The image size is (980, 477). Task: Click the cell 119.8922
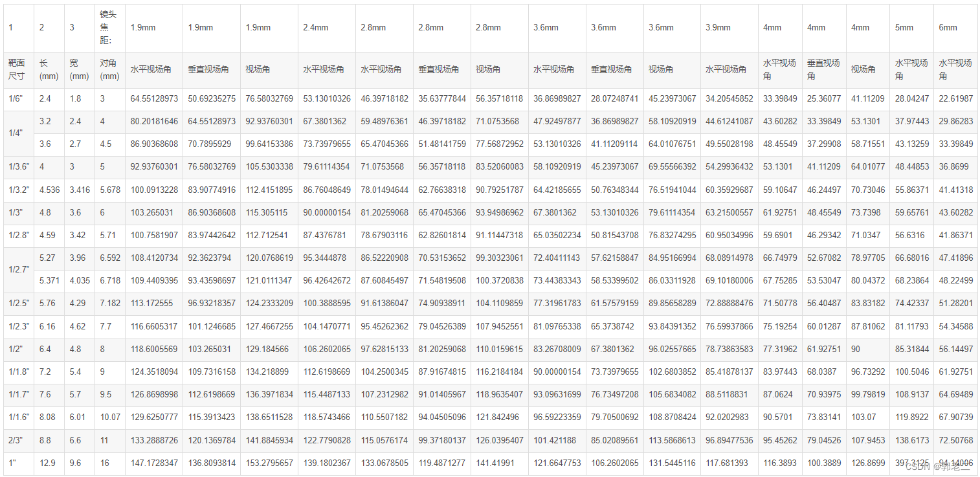(x=912, y=417)
